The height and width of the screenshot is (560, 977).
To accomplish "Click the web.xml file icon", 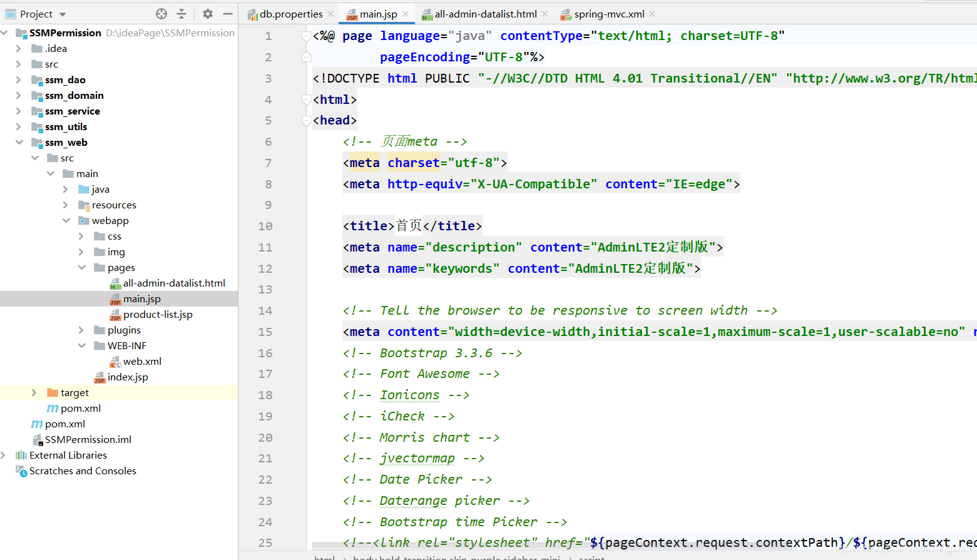I will pos(115,361).
